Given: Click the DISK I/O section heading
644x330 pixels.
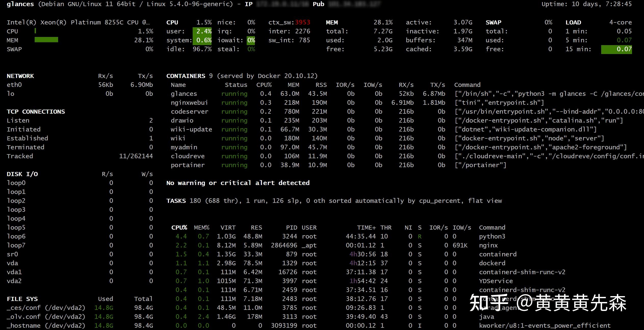Looking at the screenshot, I should point(22,174).
